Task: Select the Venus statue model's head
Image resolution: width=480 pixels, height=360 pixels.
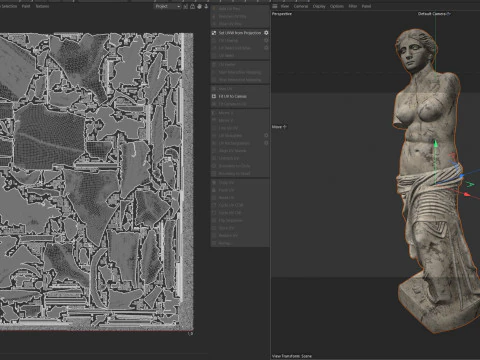Action: [415, 50]
